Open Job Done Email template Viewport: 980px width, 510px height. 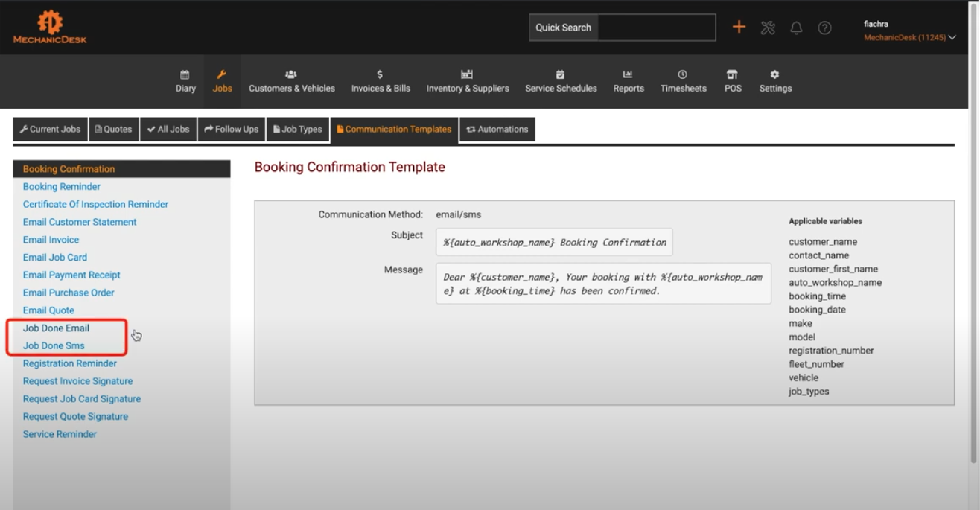tap(56, 328)
